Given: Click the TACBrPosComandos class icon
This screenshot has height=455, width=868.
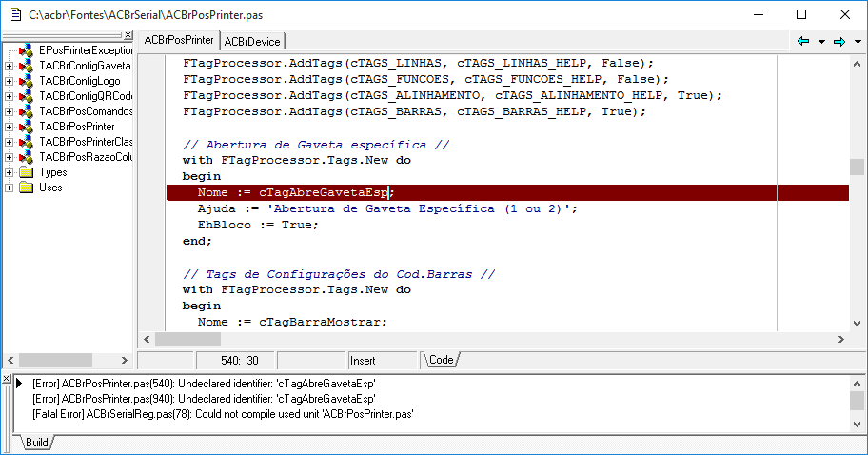Looking at the screenshot, I should [x=26, y=111].
